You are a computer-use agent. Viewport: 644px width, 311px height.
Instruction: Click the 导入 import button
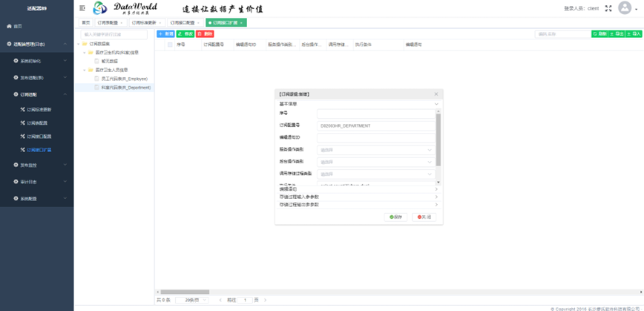(x=634, y=34)
